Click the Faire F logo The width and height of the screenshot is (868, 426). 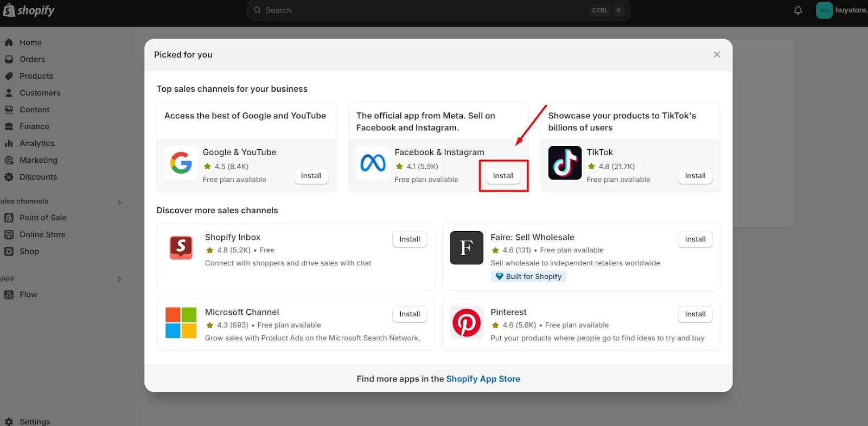(467, 247)
